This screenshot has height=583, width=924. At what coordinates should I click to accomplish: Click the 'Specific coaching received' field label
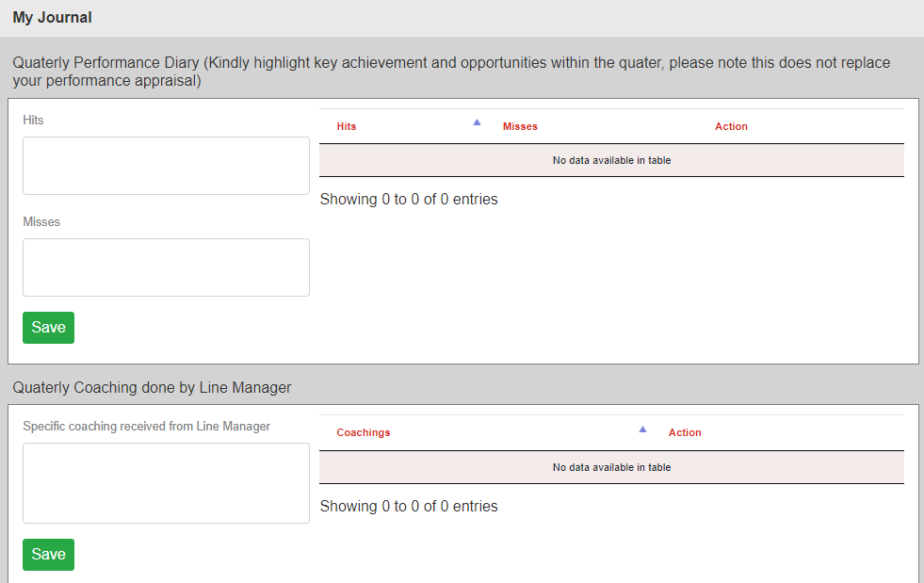tap(146, 427)
